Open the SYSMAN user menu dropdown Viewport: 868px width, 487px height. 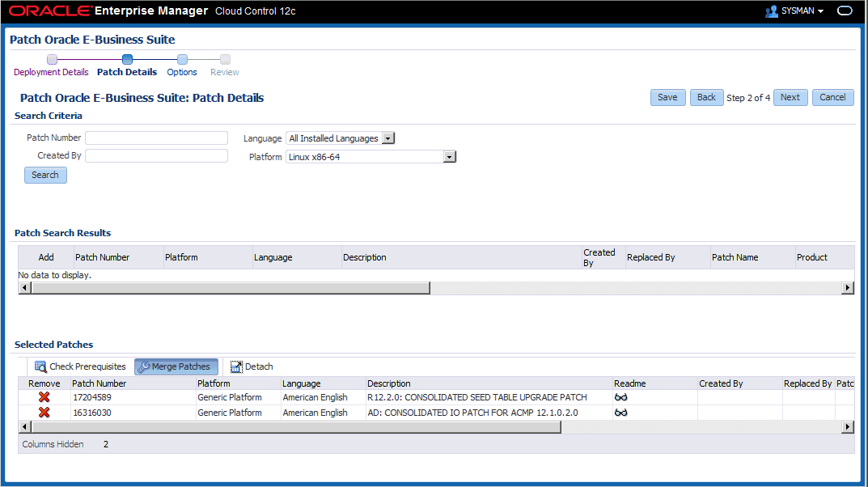(820, 11)
